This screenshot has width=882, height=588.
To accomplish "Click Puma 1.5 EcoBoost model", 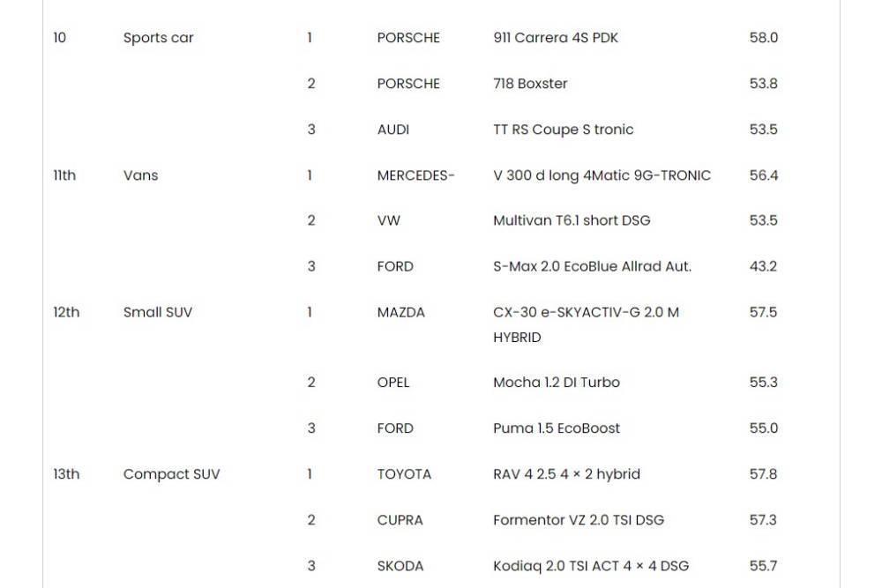I will click(557, 428).
